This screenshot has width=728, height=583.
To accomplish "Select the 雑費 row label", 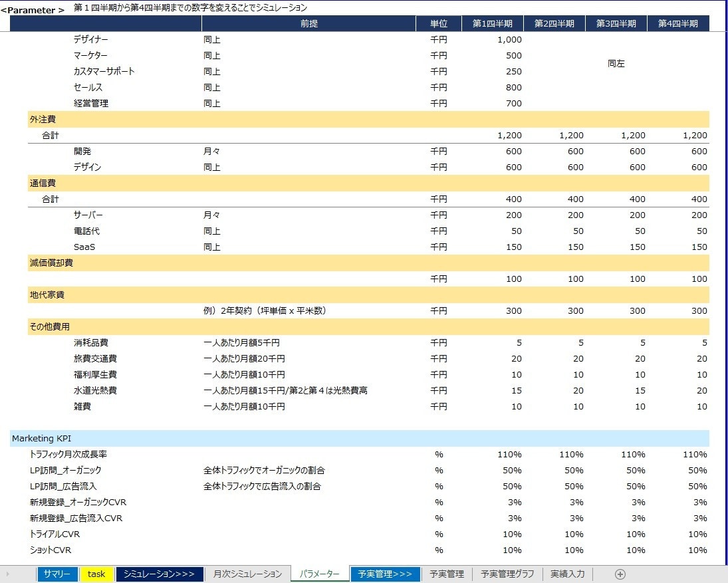I will pyautogui.click(x=82, y=407).
